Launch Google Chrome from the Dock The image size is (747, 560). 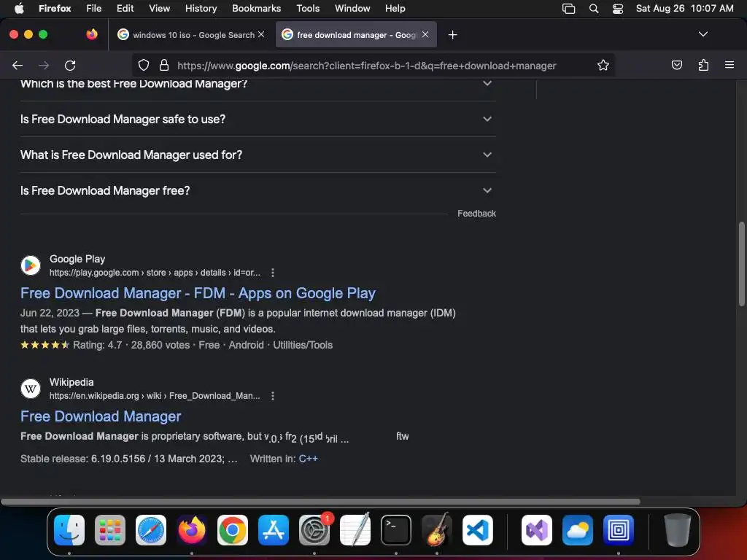[233, 530]
